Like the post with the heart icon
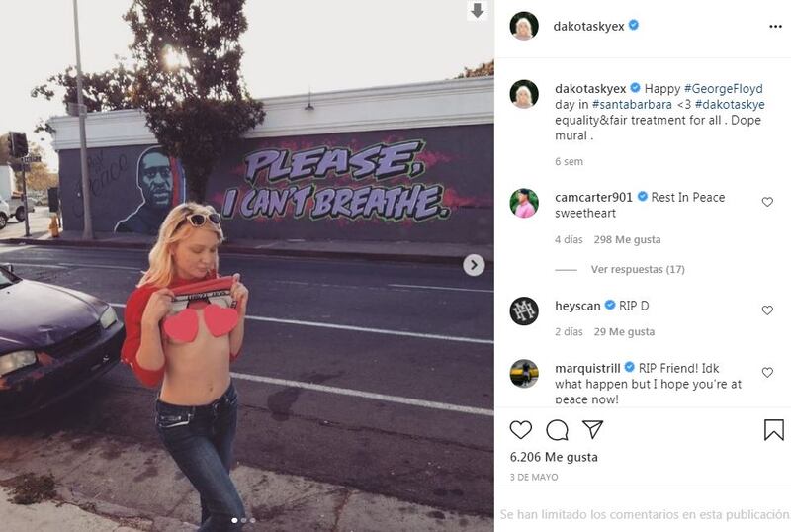Viewport: 791px width, 532px height. pyautogui.click(x=521, y=430)
